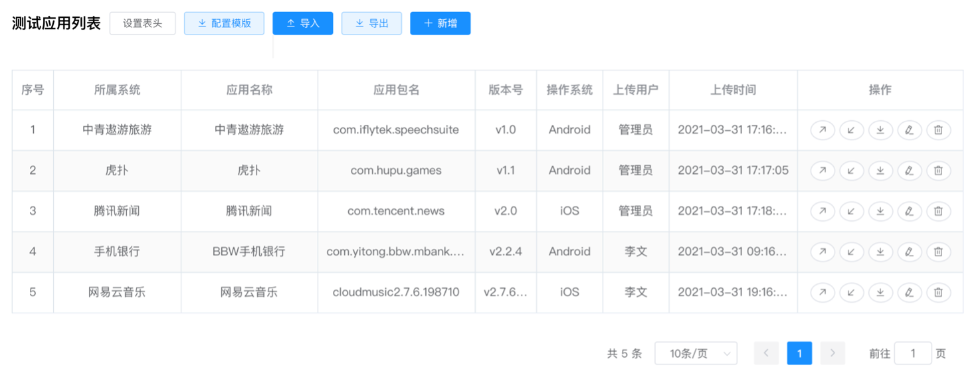The width and height of the screenshot is (980, 391).
Task: Click the 配置模版 download button
Action: 224,23
